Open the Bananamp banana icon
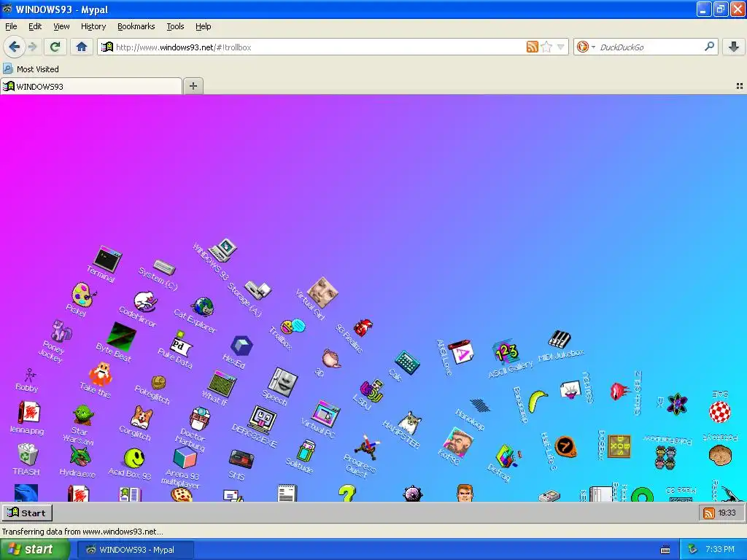 [538, 402]
